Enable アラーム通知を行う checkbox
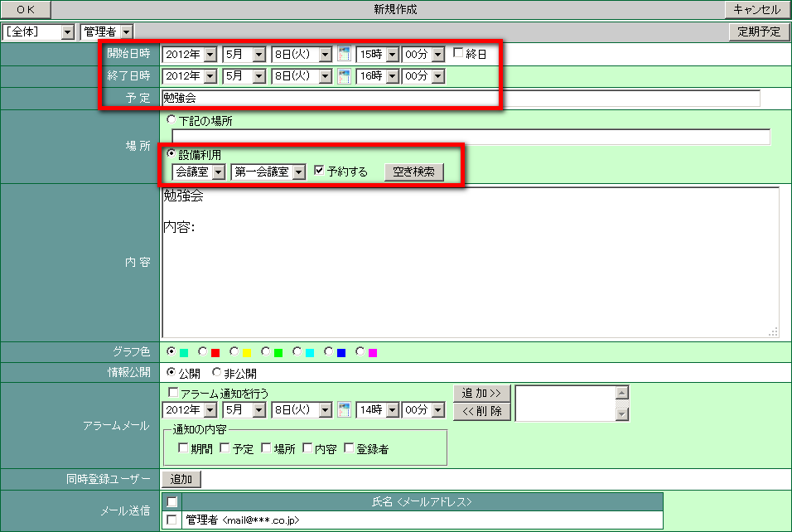Image resolution: width=792 pixels, height=532 pixels. (173, 392)
